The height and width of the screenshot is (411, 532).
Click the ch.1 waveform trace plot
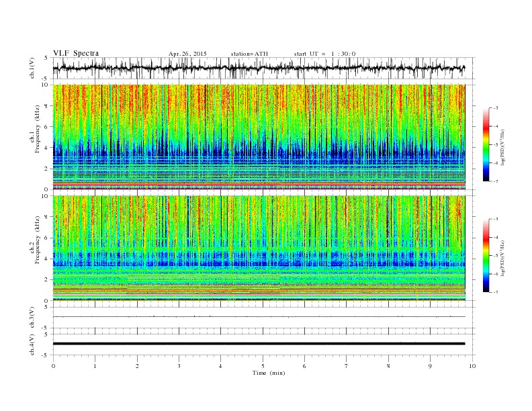(259, 68)
